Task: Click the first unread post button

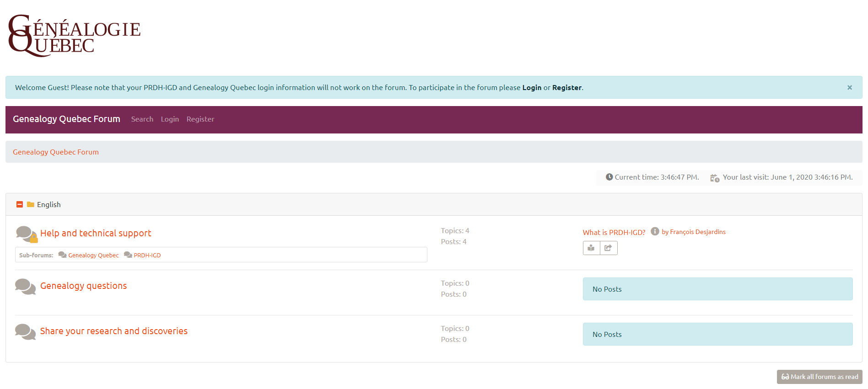Action: [591, 248]
